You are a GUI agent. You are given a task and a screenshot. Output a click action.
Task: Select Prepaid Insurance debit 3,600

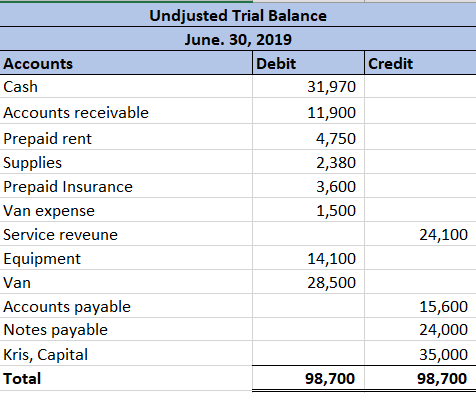coord(308,186)
